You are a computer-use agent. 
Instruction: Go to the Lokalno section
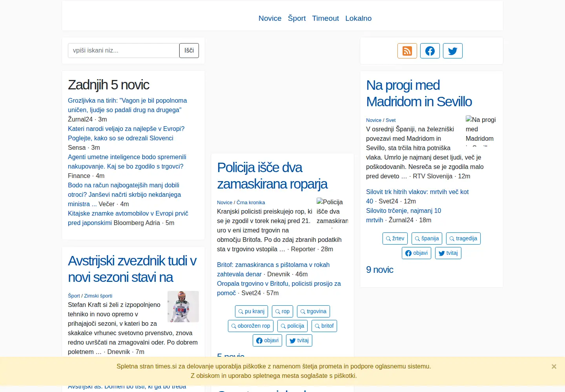[x=358, y=18]
